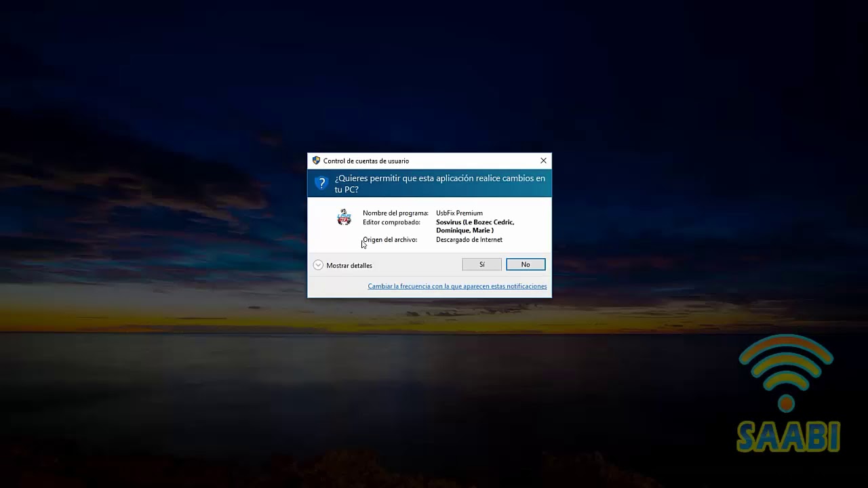This screenshot has width=868, height=488.
Task: Click the Origen del archivo label
Action: 390,239
